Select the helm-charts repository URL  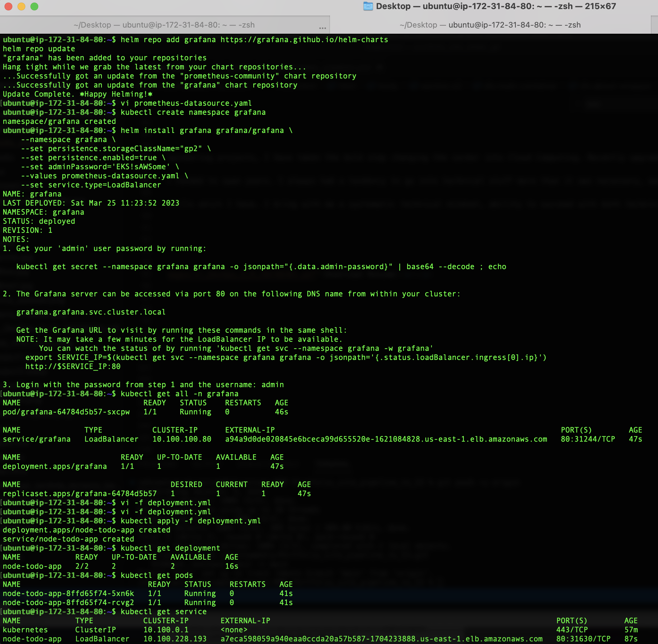(304, 39)
